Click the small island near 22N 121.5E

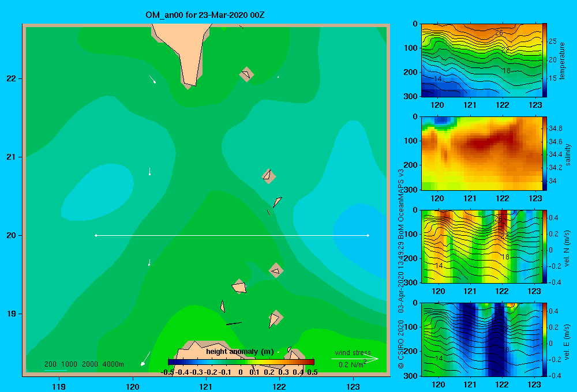coord(246,74)
